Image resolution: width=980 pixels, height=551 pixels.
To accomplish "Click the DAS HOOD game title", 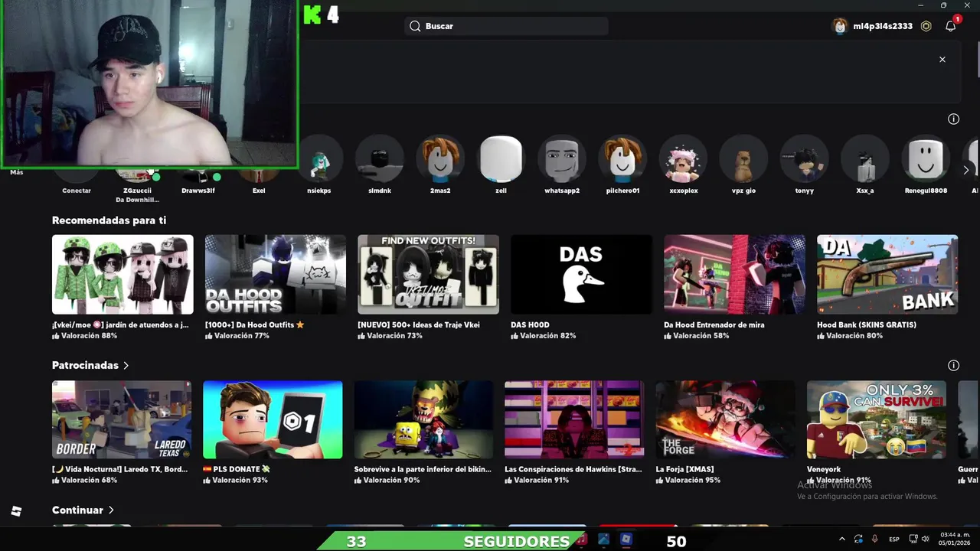I will tap(530, 325).
